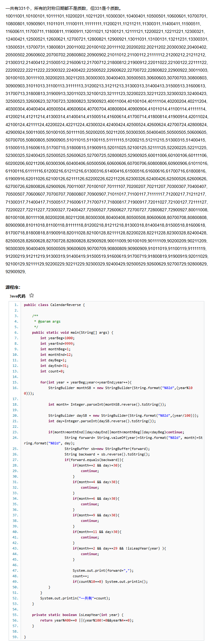Click the first date 10011001 in list

pyautogui.click(x=15, y=16)
